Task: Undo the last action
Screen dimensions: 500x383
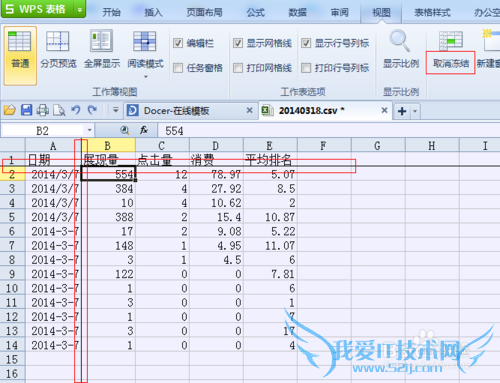Action: [76, 110]
